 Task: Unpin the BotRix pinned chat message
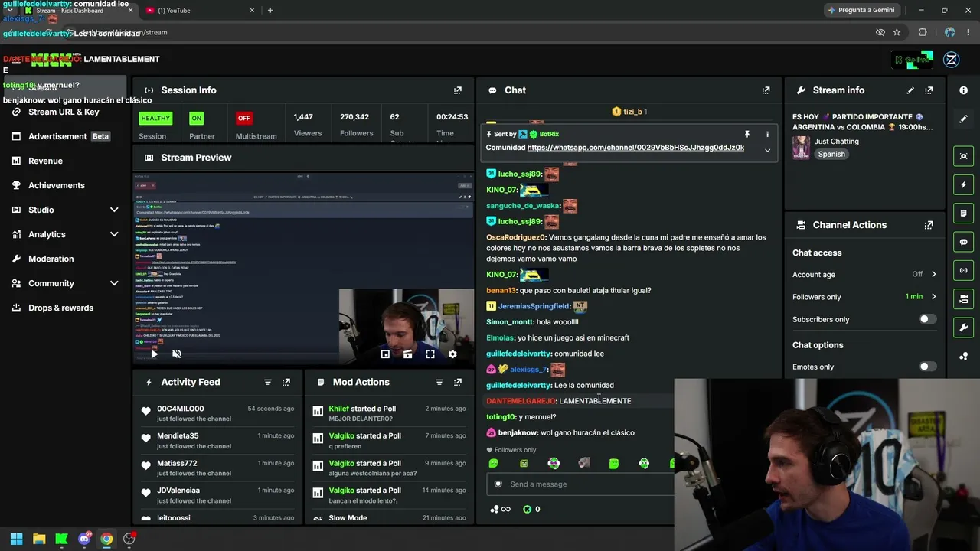746,134
